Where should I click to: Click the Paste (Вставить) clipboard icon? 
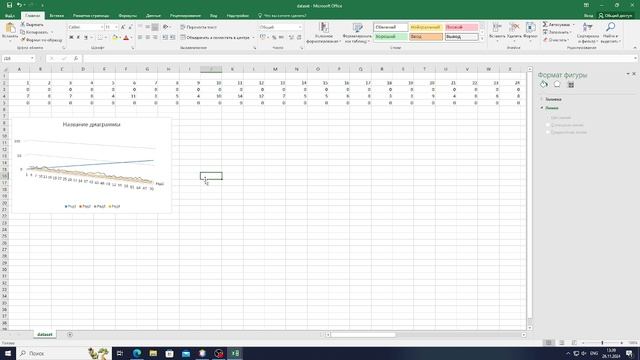pos(10,29)
